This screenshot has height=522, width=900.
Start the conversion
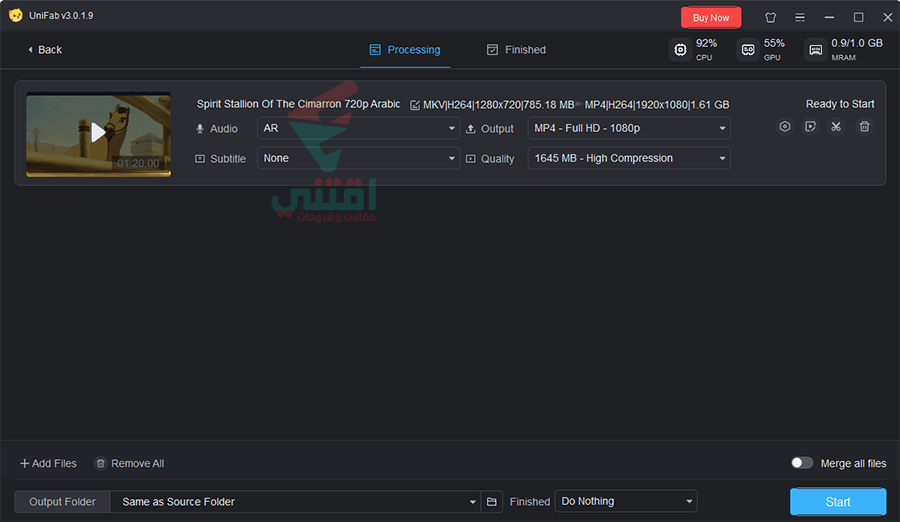(838, 501)
